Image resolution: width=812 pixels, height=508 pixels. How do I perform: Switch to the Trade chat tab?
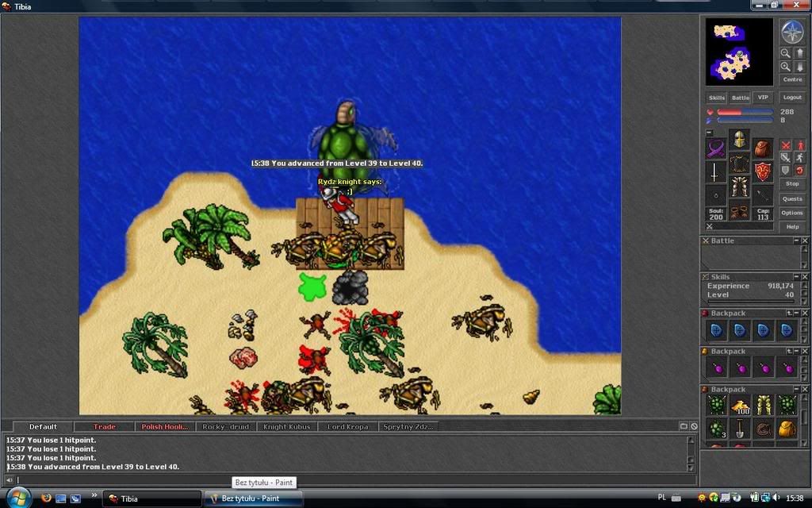pos(104,426)
